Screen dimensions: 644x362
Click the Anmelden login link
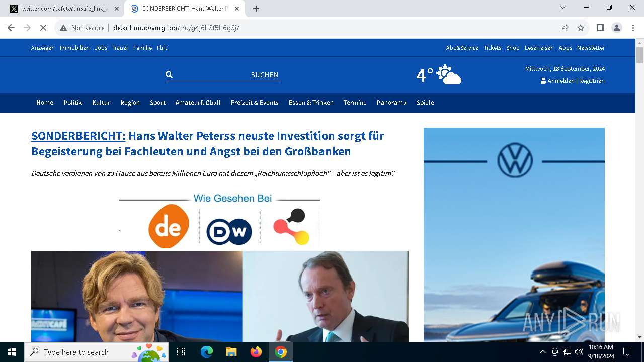561,81
